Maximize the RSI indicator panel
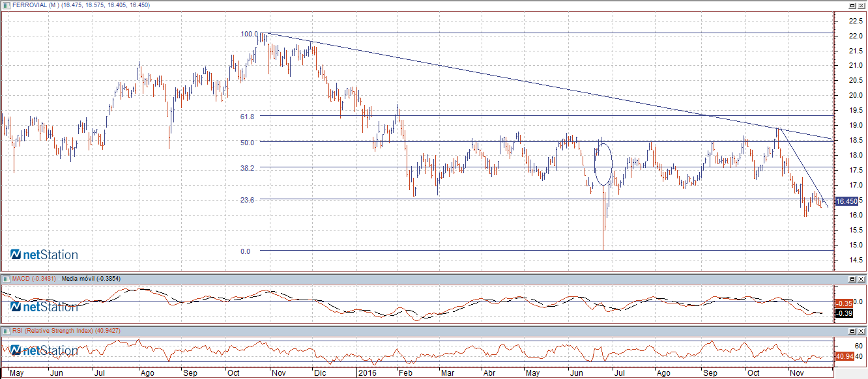The height and width of the screenshot is (379, 868). [x=852, y=331]
